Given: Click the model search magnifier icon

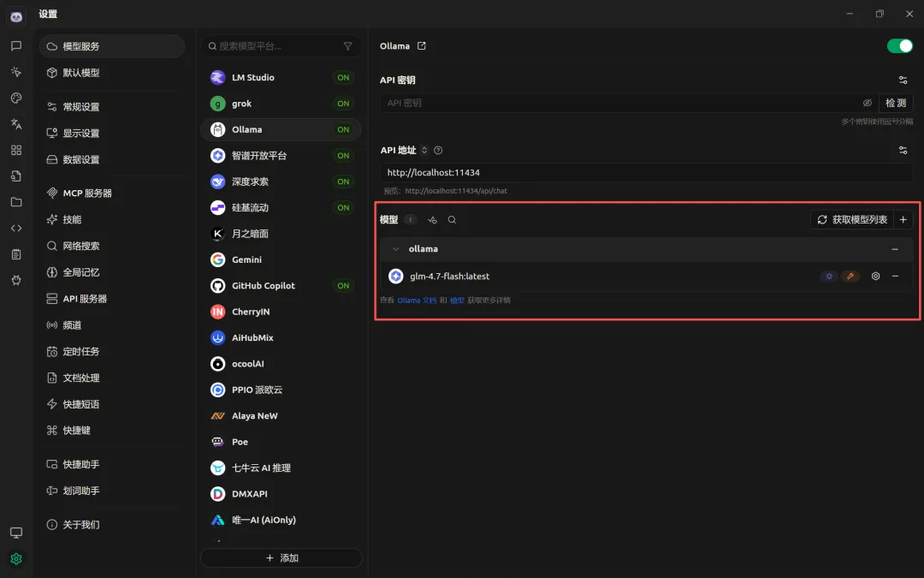Looking at the screenshot, I should 452,220.
